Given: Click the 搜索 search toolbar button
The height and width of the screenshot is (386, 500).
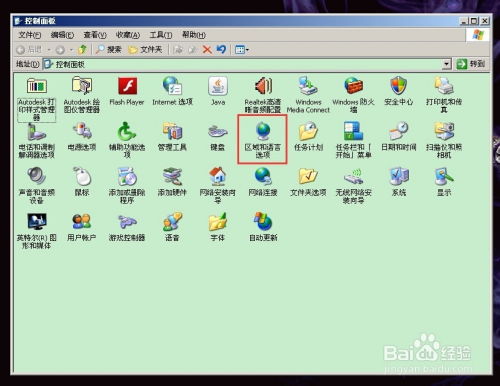Looking at the screenshot, I should [x=108, y=50].
